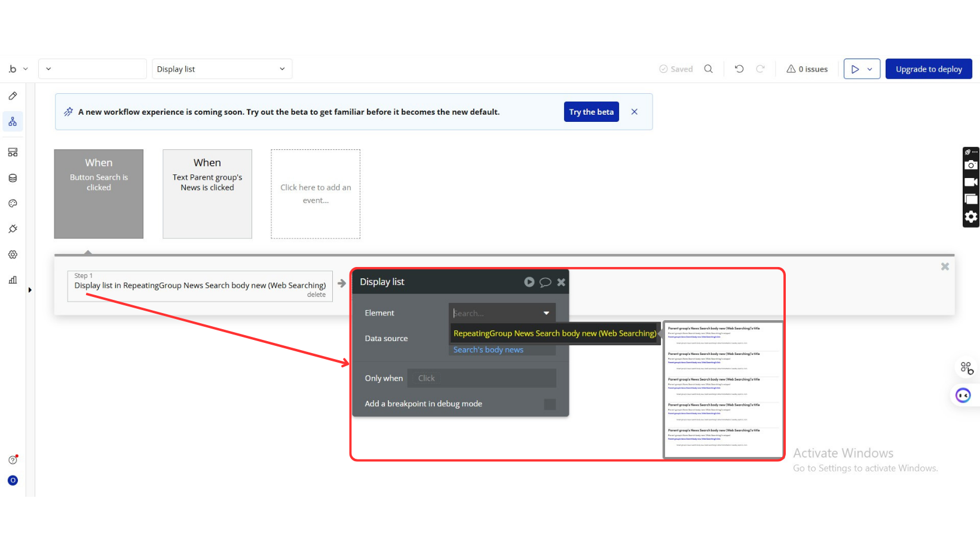This screenshot has width=980, height=552.
Task: Click the Upgrade to deploy button
Action: 929,69
